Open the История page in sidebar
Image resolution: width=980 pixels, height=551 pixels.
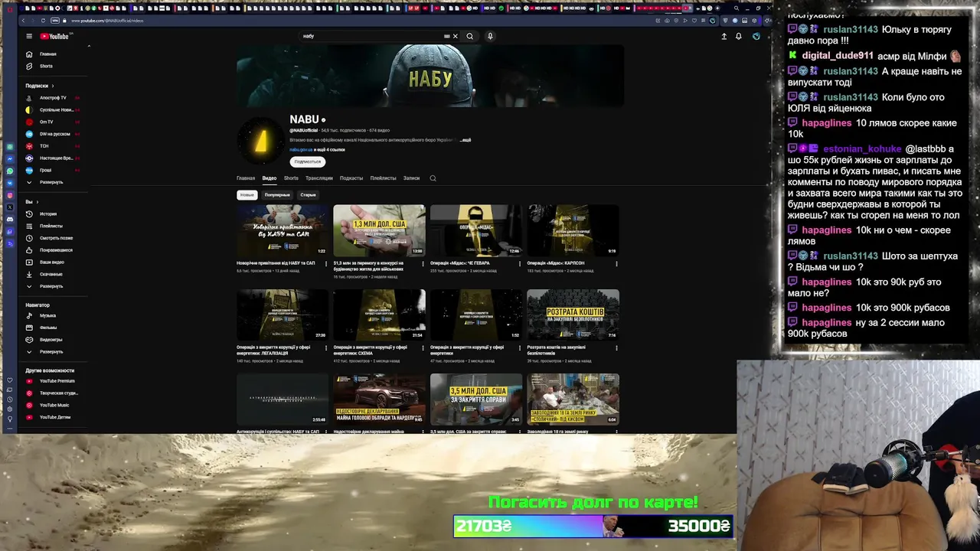pyautogui.click(x=47, y=214)
